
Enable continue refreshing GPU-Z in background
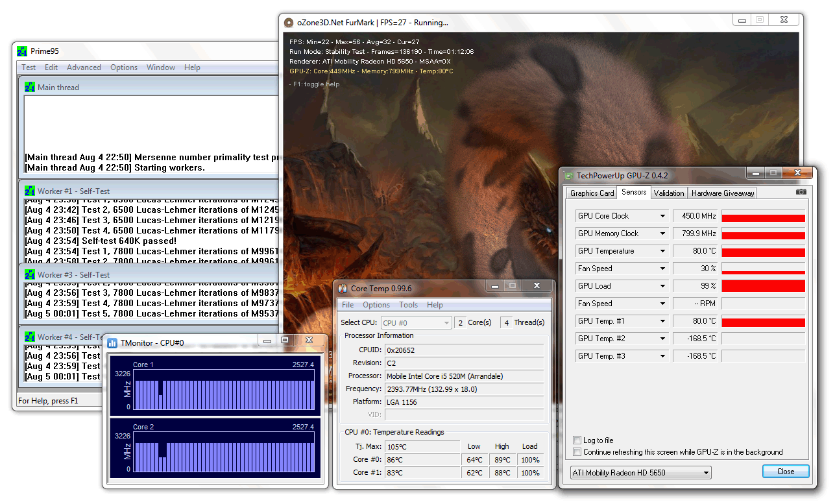click(x=577, y=452)
